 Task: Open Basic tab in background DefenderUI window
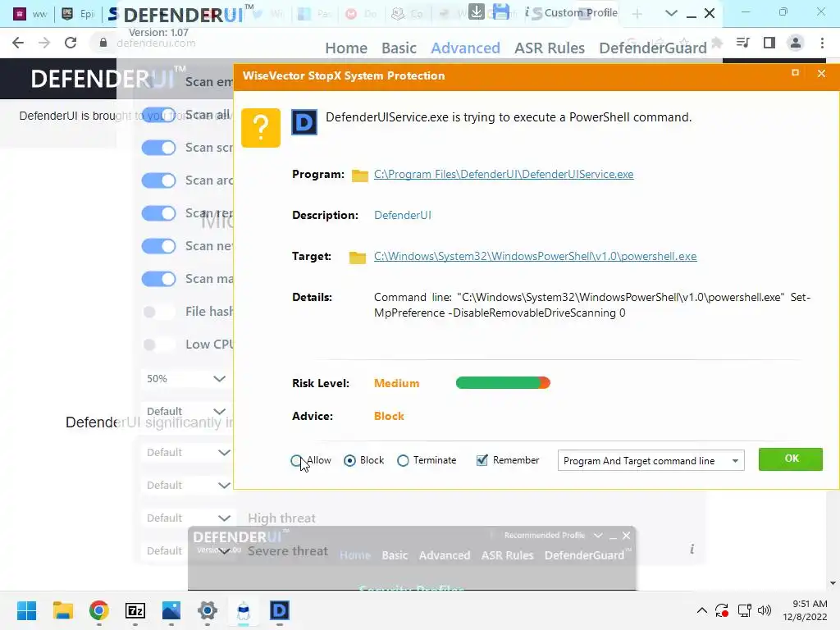[395, 555]
